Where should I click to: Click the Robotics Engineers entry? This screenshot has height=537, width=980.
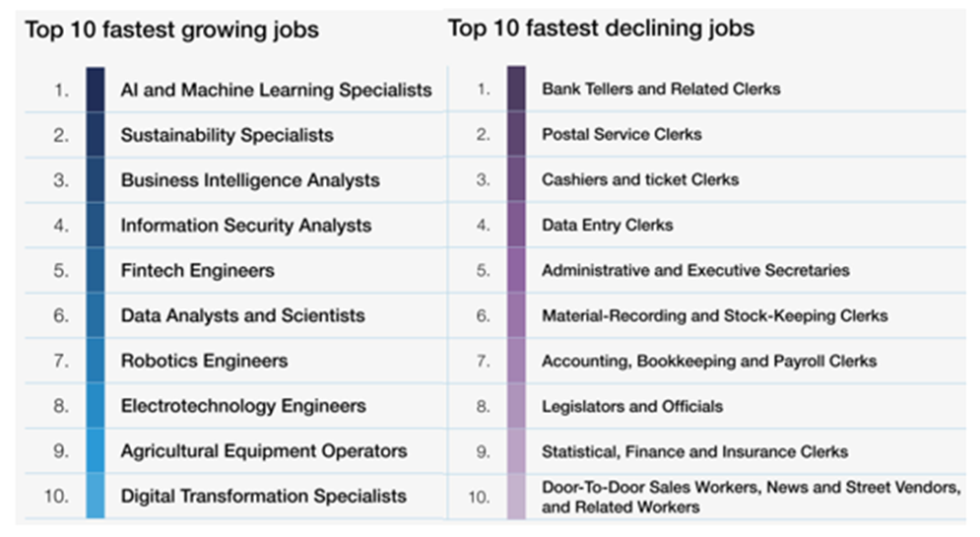[x=205, y=361]
